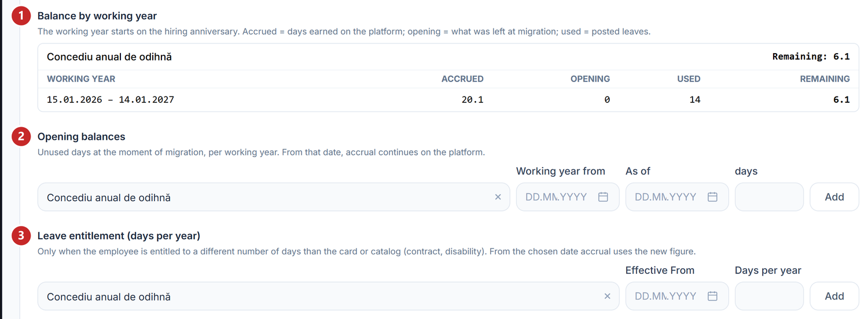
Task: Add the opening balance entry
Action: (834, 197)
